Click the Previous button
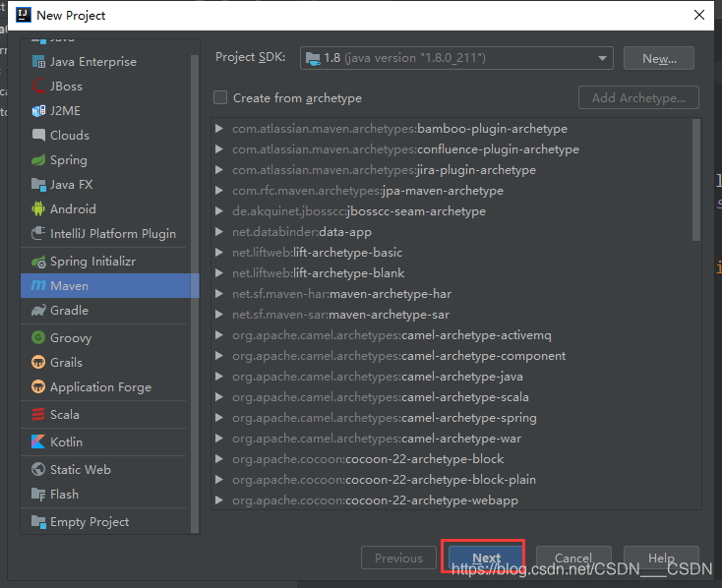The width and height of the screenshot is (722, 588). point(398,558)
